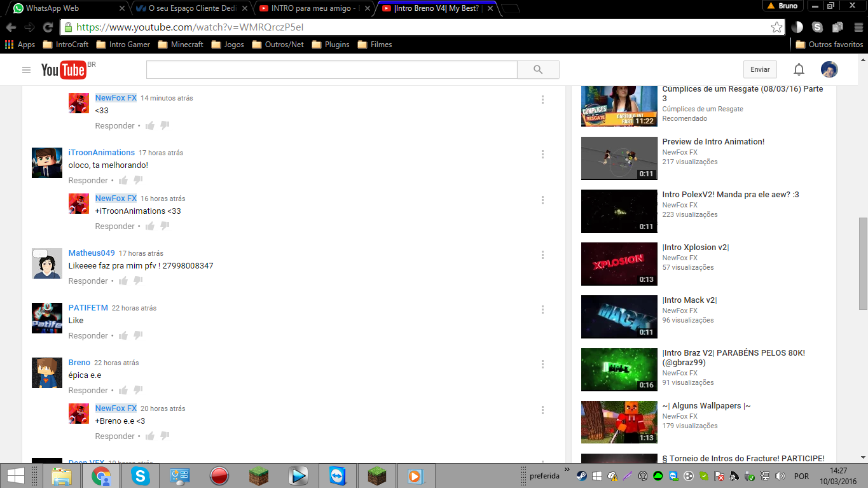Click the address bar URL
This screenshot has width=868, height=488.
189,27
